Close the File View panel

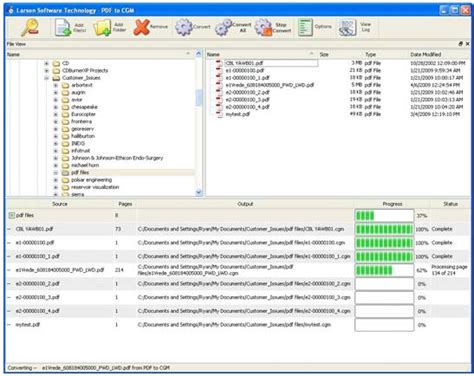point(467,44)
